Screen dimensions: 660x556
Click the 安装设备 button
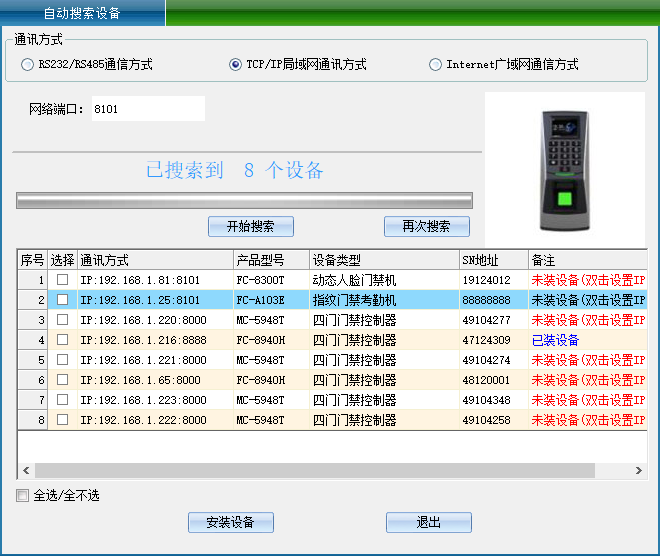click(x=230, y=522)
